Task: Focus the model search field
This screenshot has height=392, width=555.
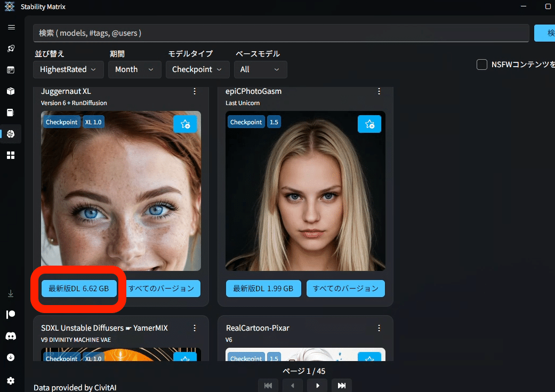Action: [x=281, y=33]
